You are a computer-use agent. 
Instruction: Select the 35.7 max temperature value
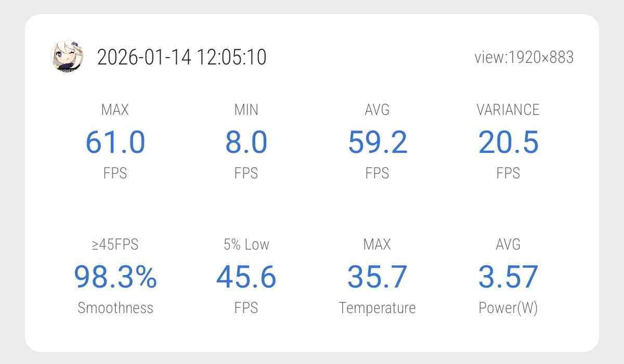(x=377, y=276)
